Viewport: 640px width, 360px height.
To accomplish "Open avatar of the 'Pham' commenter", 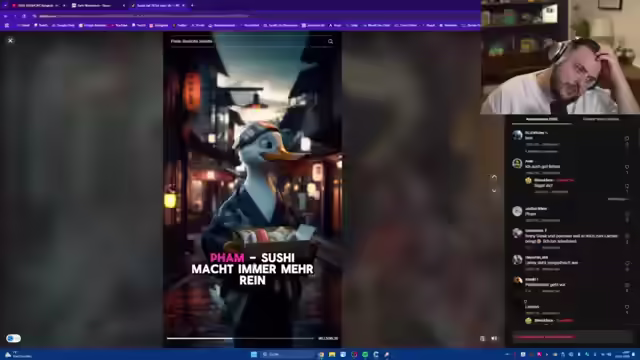I will click(x=517, y=211).
